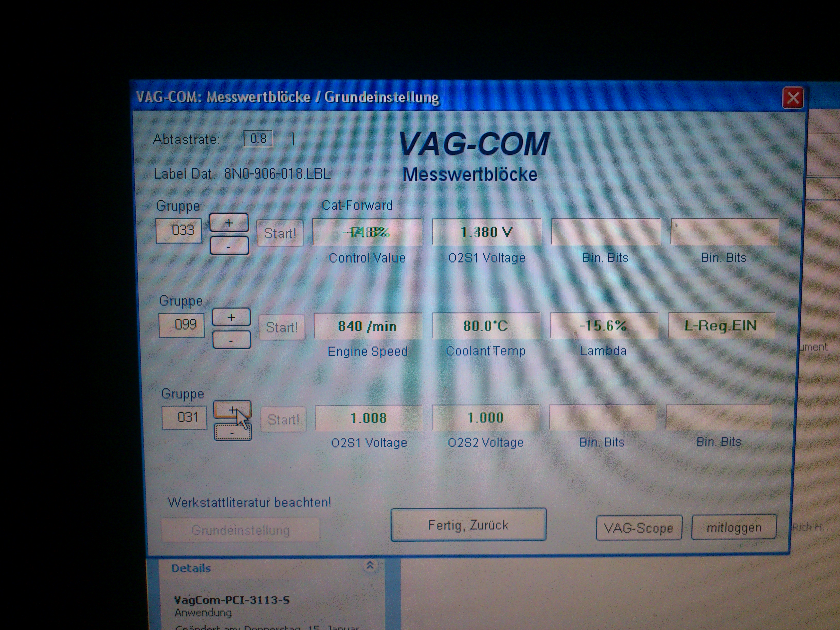Click the Abtastrate label
840x630 pixels.
coord(186,139)
